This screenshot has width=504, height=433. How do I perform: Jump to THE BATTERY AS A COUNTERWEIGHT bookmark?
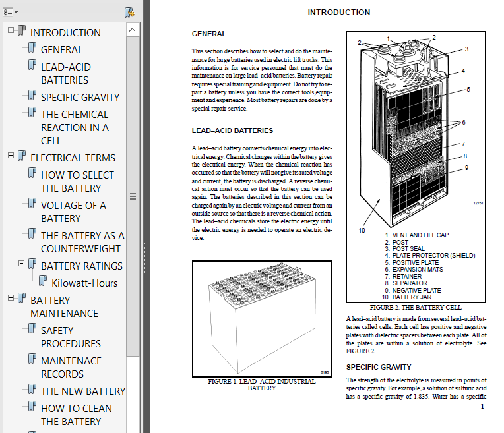(82, 242)
